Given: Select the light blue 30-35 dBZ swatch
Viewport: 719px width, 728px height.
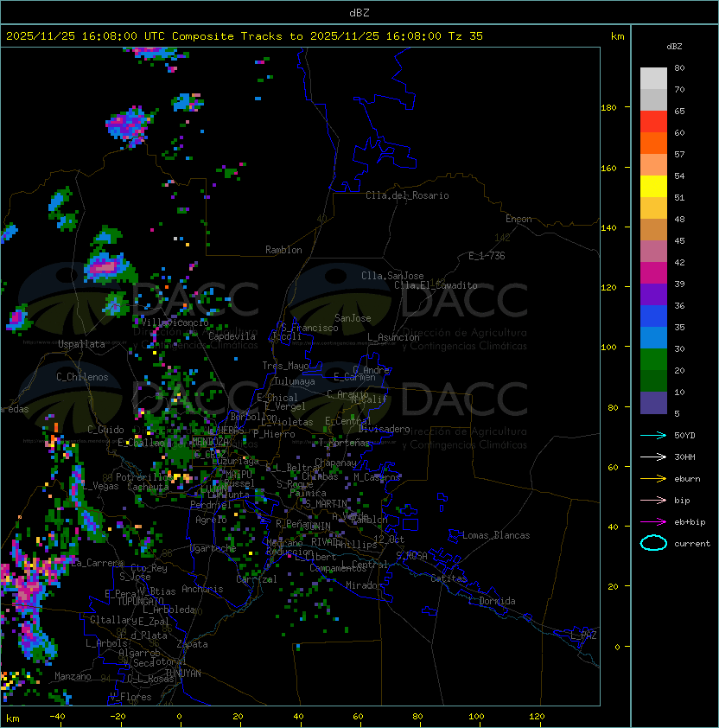Looking at the screenshot, I should click(653, 337).
